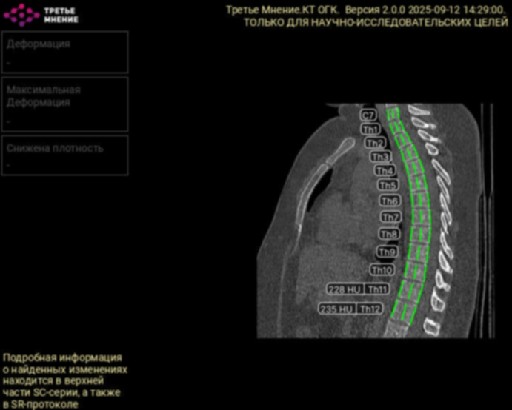The height and width of the screenshot is (410, 512).
Task: Select the Th6 vertebra label
Action: coord(390,201)
